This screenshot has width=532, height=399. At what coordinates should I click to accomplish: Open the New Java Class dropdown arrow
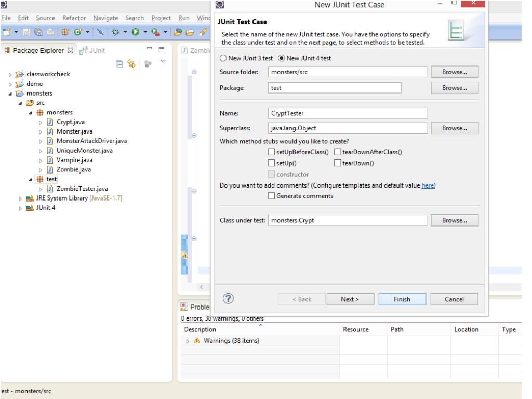(x=87, y=32)
